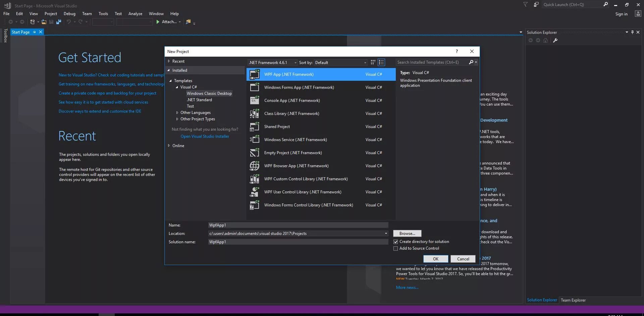Pin the Solution Explorer panel
This screenshot has width=644, height=316.
point(632,32)
